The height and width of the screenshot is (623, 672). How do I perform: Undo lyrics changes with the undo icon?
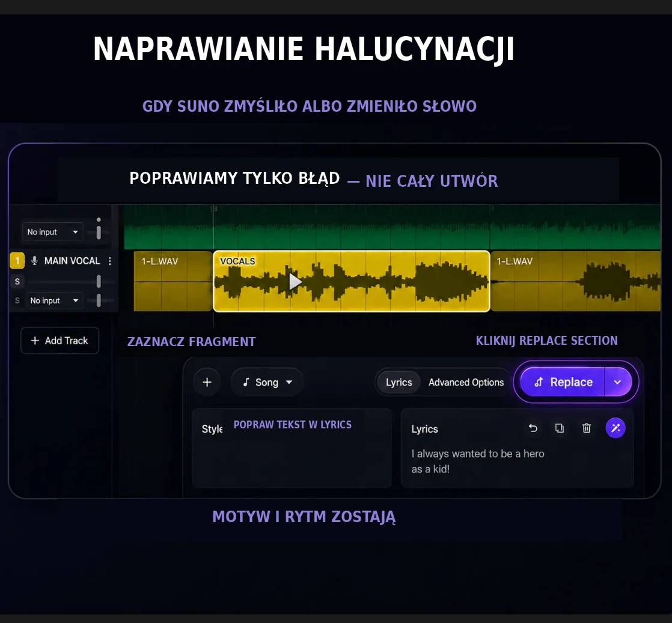533,428
